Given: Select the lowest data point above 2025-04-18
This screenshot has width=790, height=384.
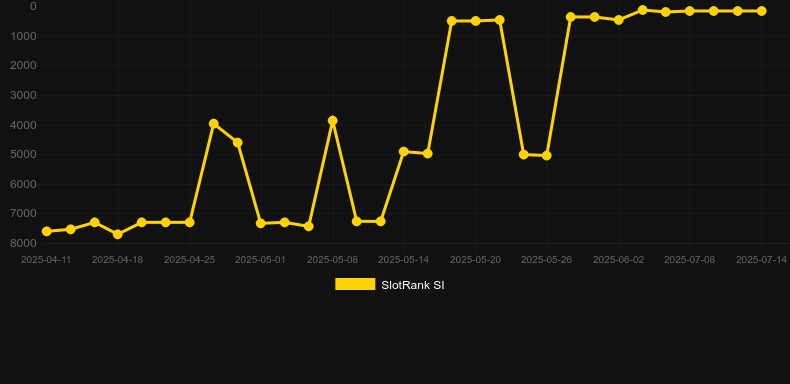Looking at the screenshot, I should click(118, 234).
